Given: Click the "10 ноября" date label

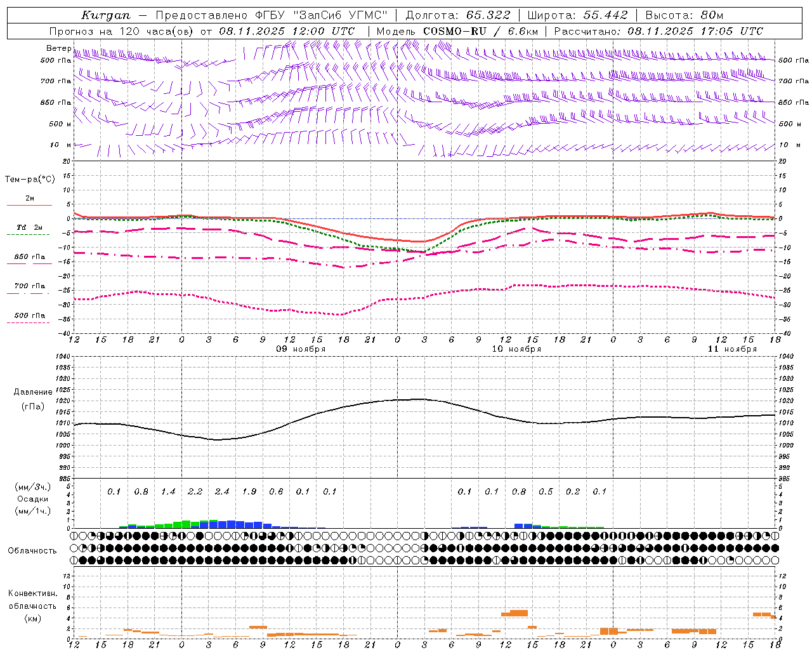Looking at the screenshot, I should click(x=516, y=349).
